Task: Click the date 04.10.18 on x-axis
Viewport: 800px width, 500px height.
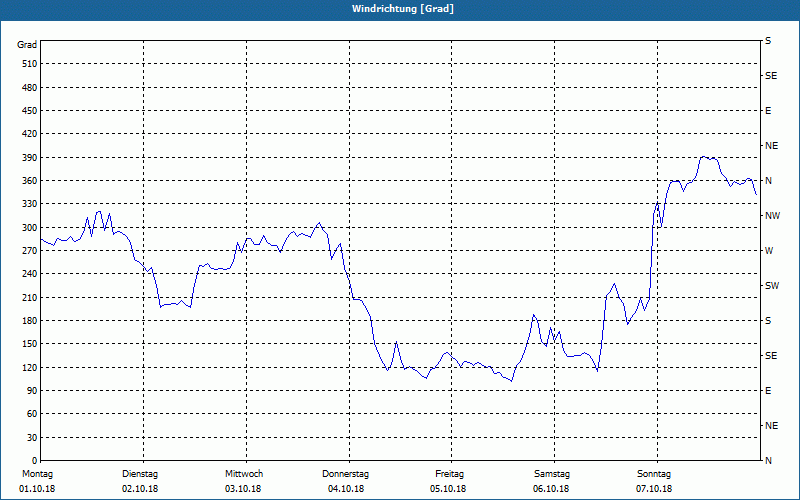Action: coord(346,489)
